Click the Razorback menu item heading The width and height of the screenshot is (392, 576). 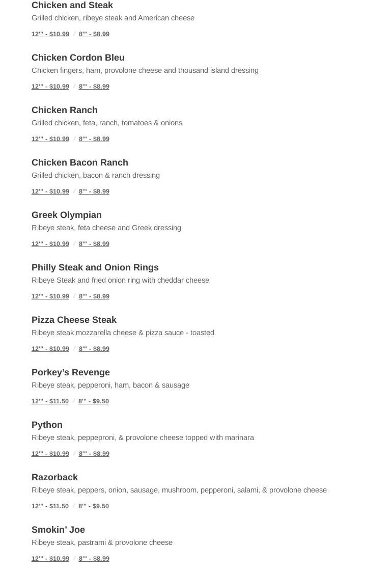pos(54,477)
